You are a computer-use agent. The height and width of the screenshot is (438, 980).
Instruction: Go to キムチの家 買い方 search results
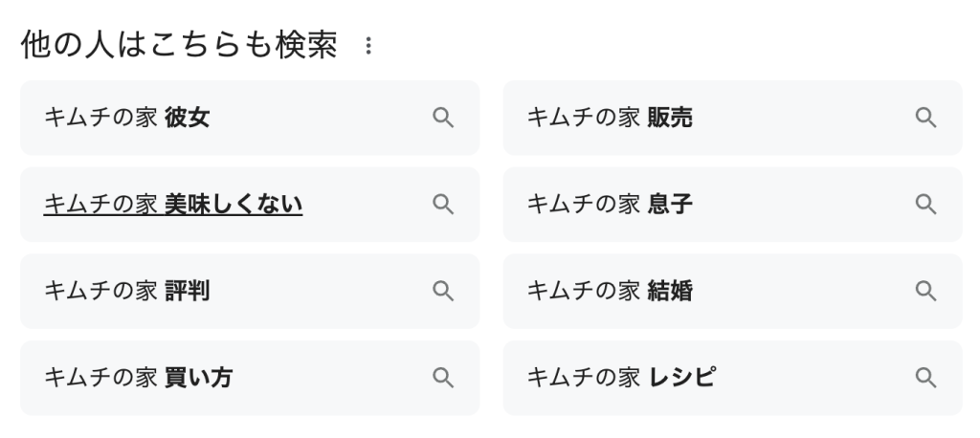pos(139,378)
